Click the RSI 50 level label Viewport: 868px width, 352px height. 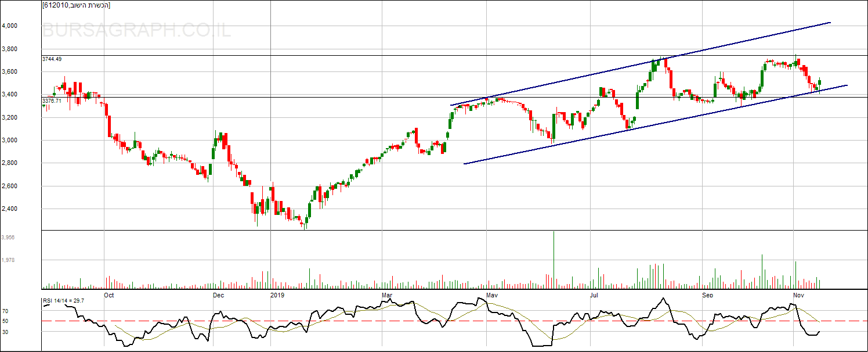coord(5,321)
